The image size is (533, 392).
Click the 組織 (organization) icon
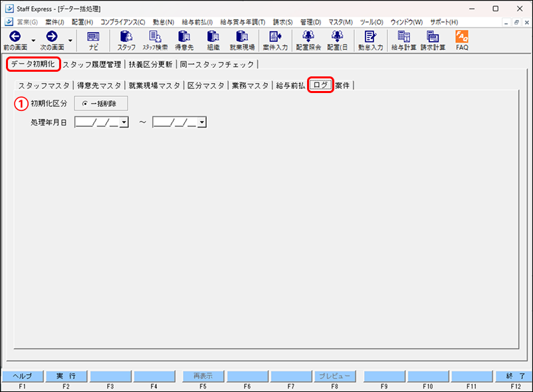click(x=213, y=40)
